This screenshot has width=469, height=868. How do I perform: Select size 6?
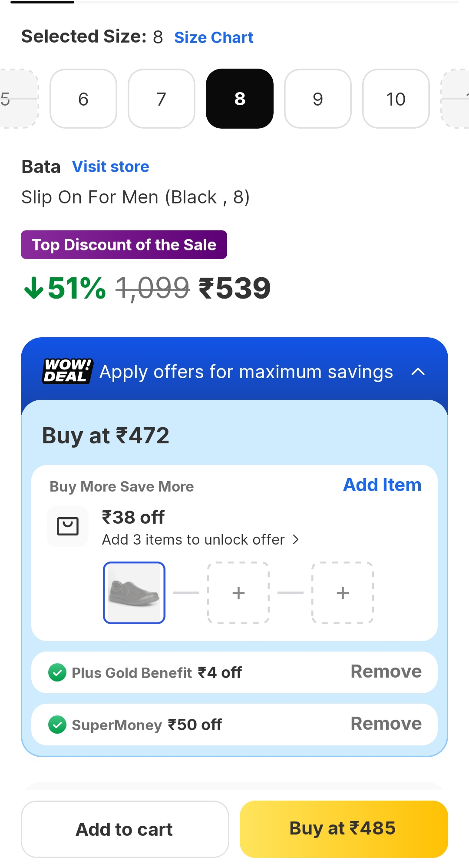pyautogui.click(x=83, y=99)
